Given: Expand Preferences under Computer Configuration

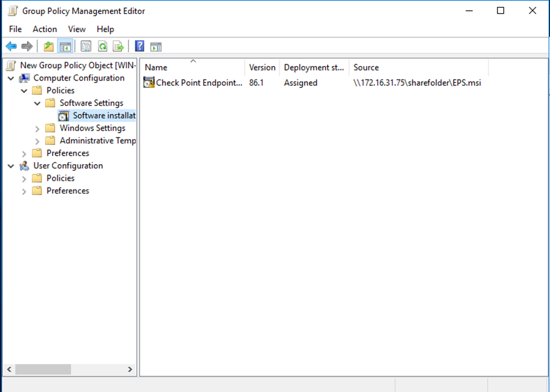Looking at the screenshot, I should 24,154.
